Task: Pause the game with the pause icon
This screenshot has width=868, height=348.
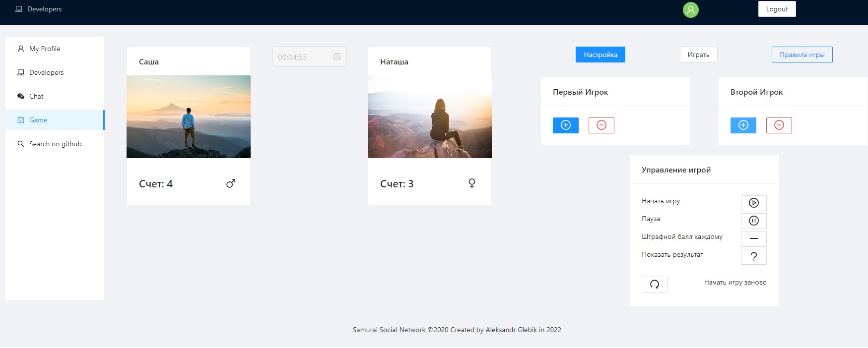Action: [x=754, y=221]
